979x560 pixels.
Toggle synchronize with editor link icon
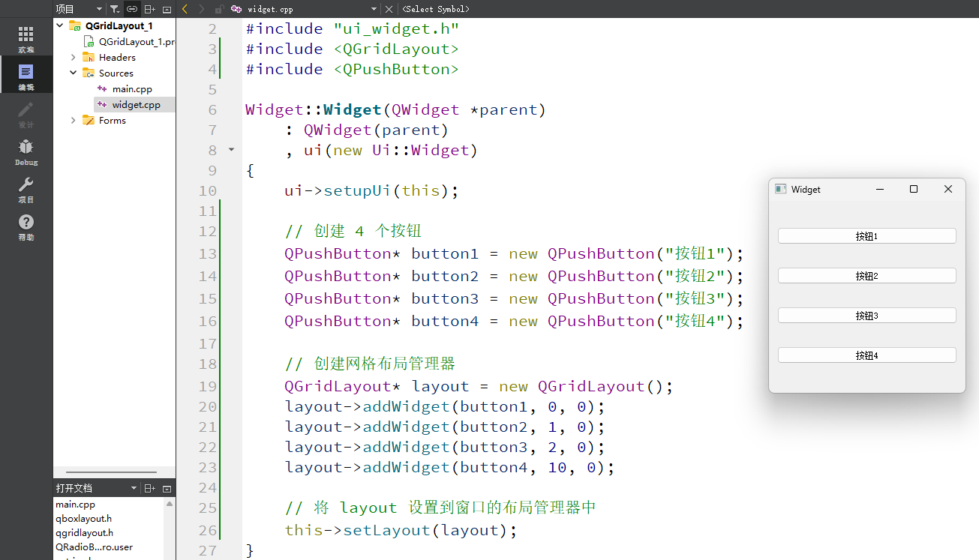click(x=131, y=8)
